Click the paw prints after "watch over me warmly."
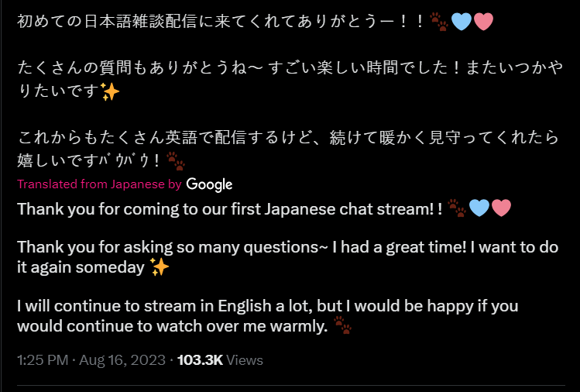The image size is (580, 392). pyautogui.click(x=341, y=326)
